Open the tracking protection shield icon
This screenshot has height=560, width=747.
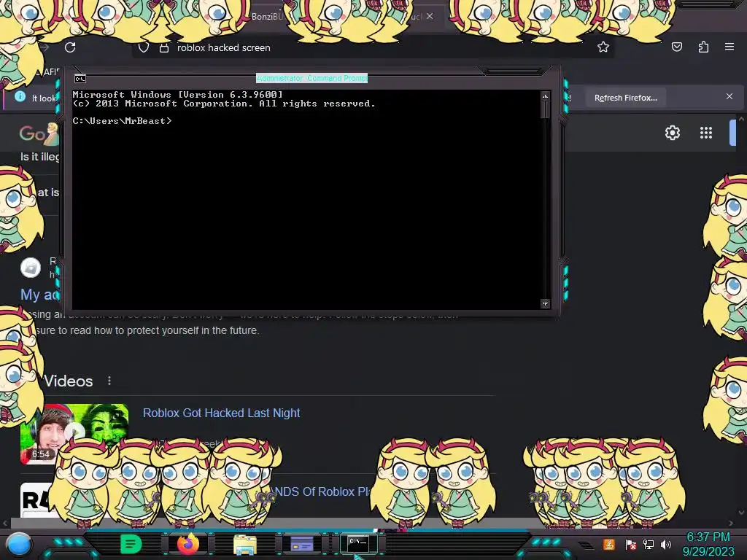[x=144, y=47]
